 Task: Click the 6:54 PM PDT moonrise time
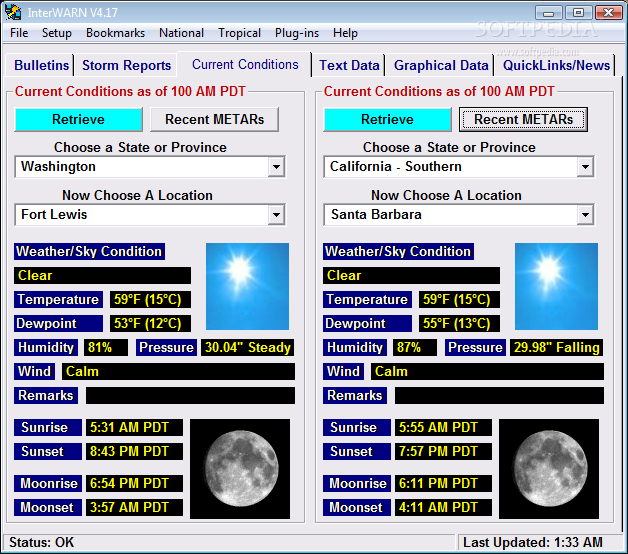(x=134, y=483)
